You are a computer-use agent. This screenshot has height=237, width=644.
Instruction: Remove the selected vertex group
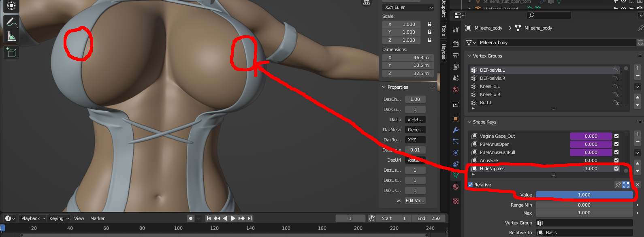click(x=638, y=76)
